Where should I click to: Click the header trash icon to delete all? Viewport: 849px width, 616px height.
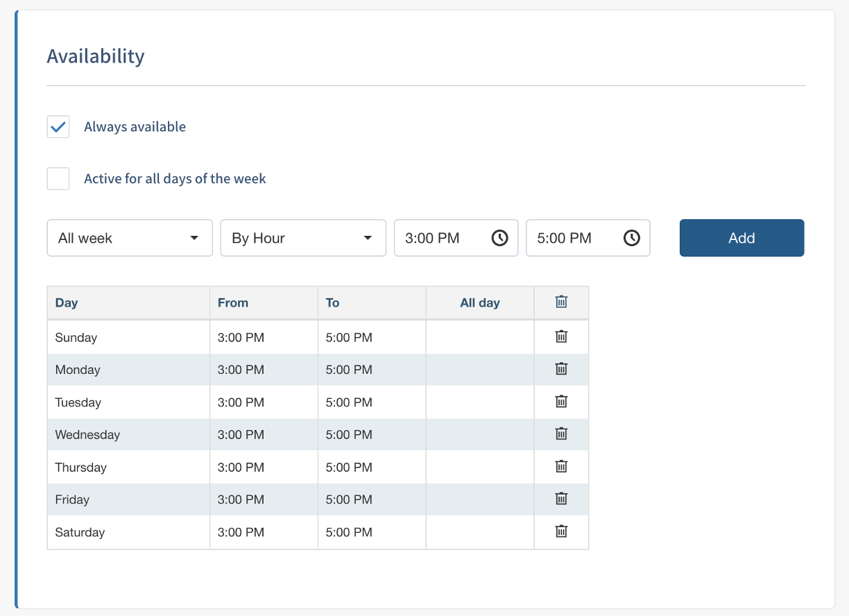[561, 302]
